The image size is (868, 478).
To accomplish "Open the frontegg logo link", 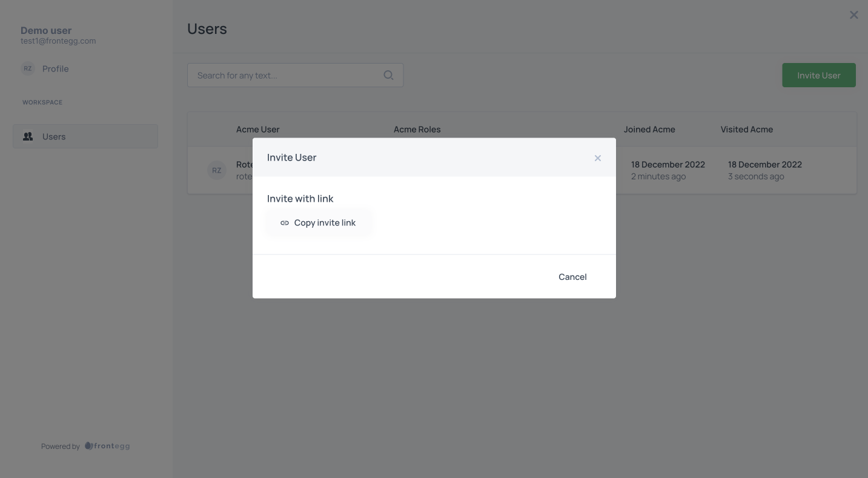I will tap(107, 446).
